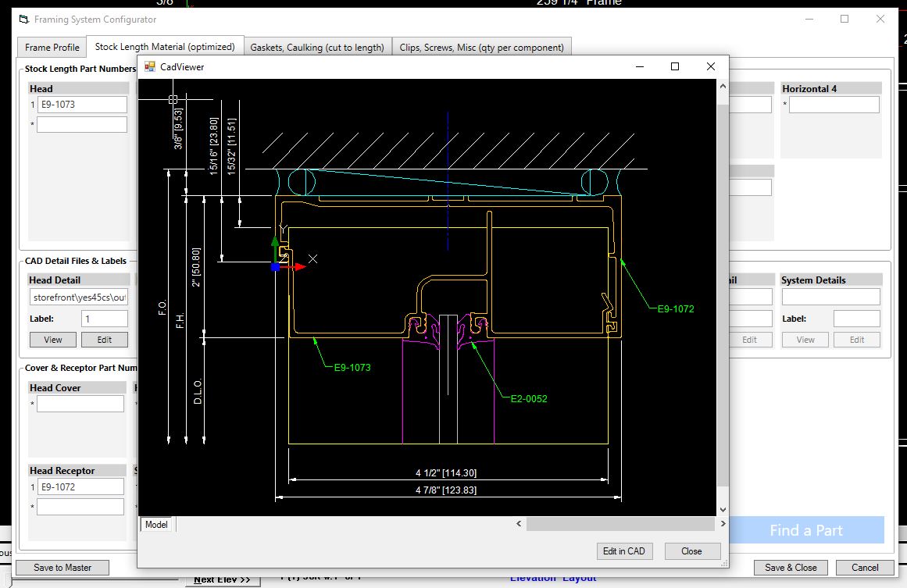Click the System Details Label field
907x588 pixels.
857,319
